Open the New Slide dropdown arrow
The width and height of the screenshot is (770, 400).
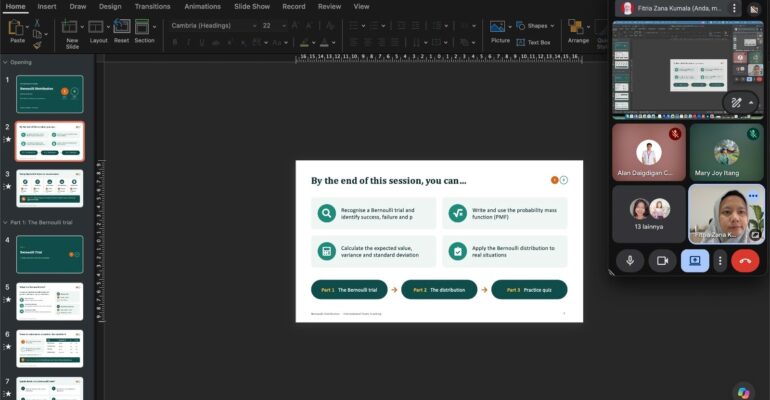tap(82, 27)
